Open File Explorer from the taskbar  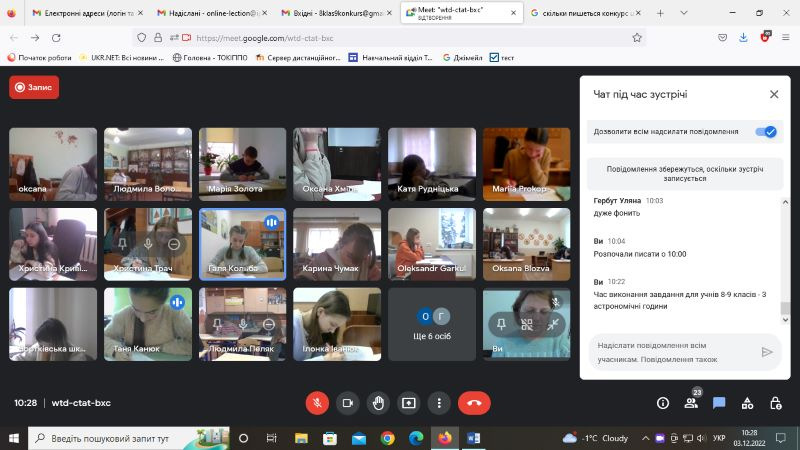point(301,438)
